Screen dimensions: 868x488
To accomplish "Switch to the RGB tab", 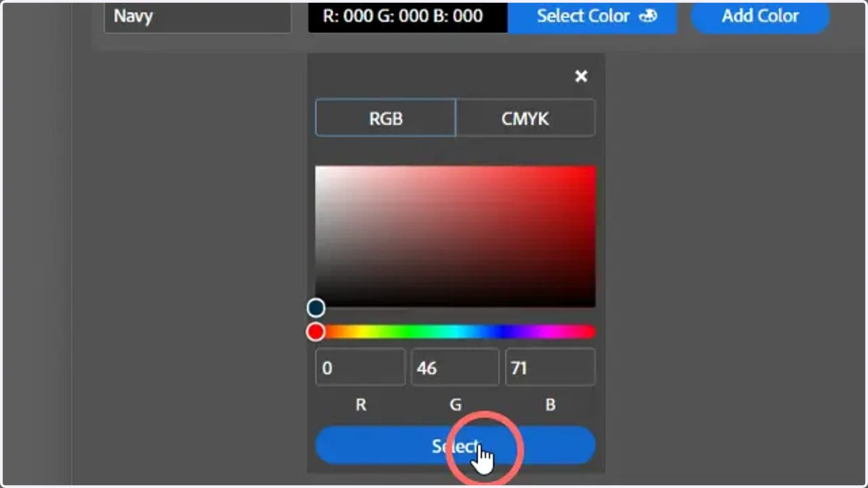I will (x=386, y=118).
